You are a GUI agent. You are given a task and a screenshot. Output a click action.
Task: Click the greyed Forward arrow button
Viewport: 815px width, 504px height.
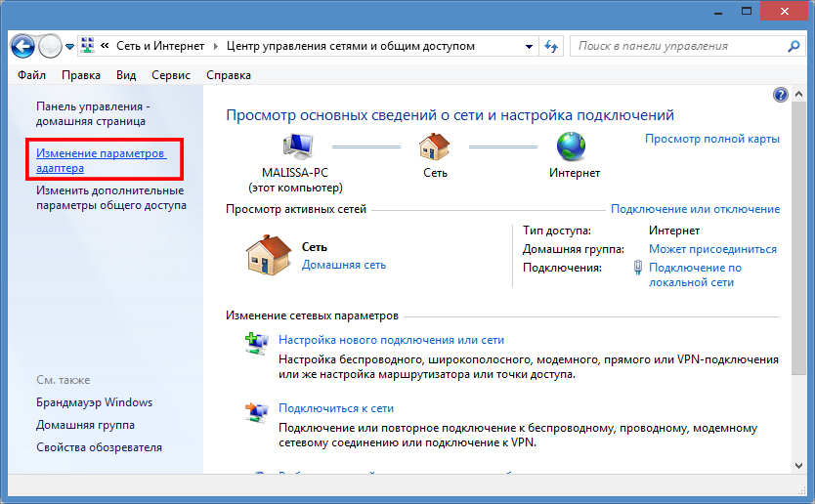(51, 46)
